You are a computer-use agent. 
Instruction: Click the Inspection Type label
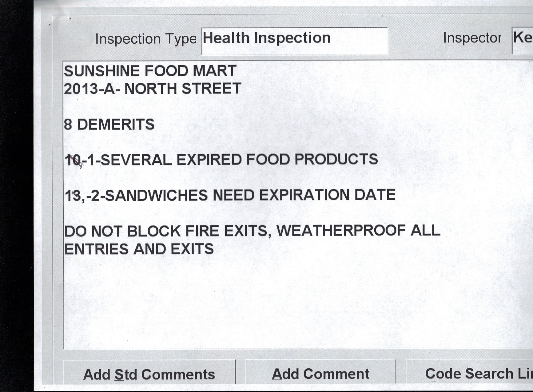click(x=145, y=39)
